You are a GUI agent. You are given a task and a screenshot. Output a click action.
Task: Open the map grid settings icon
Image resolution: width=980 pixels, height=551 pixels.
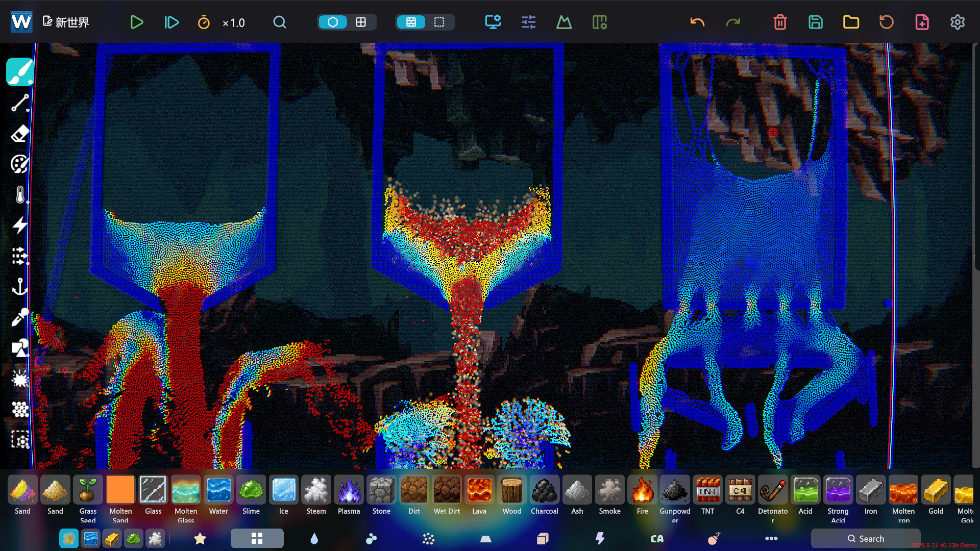pos(599,22)
